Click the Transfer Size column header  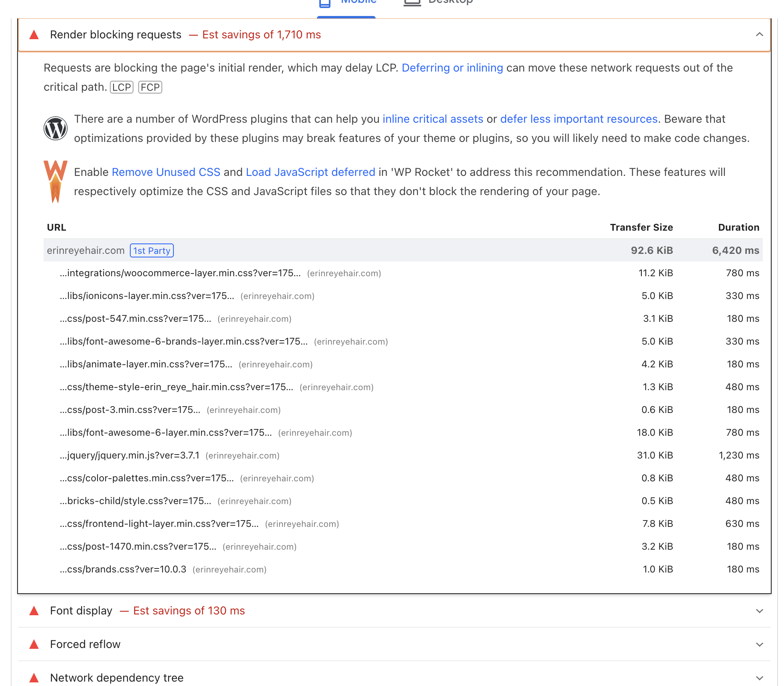641,227
